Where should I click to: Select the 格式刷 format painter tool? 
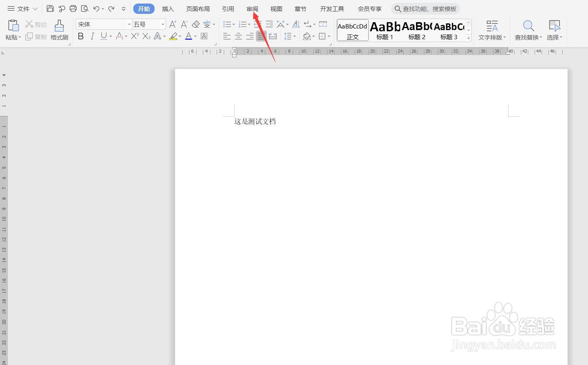coord(59,30)
